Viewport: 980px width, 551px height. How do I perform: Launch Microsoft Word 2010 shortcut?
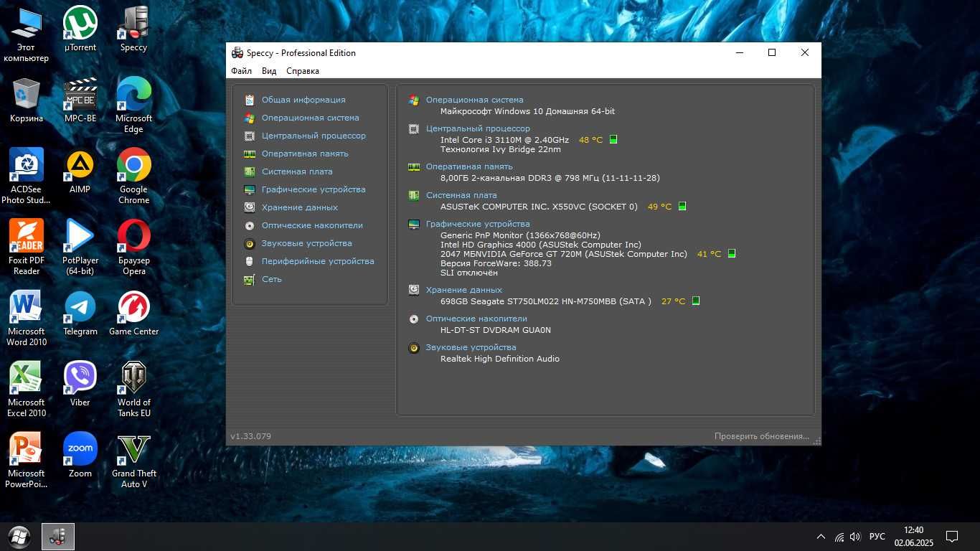coord(27,318)
